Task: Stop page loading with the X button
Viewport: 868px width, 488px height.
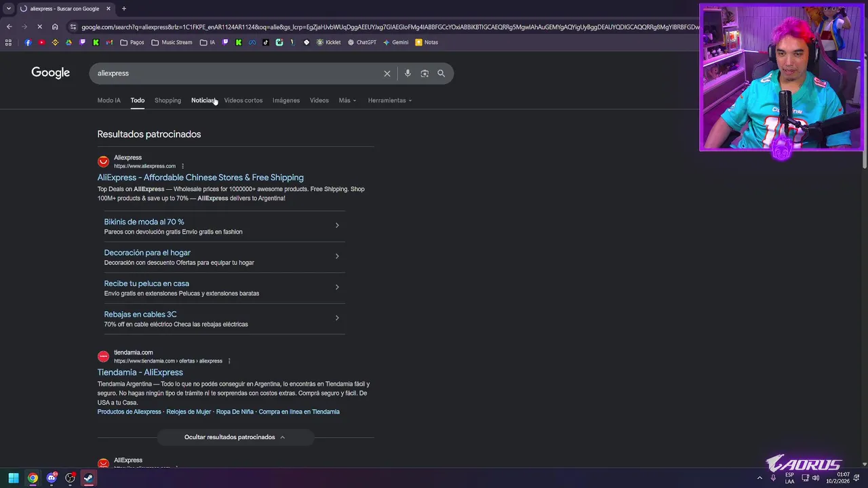Action: pyautogui.click(x=39, y=26)
